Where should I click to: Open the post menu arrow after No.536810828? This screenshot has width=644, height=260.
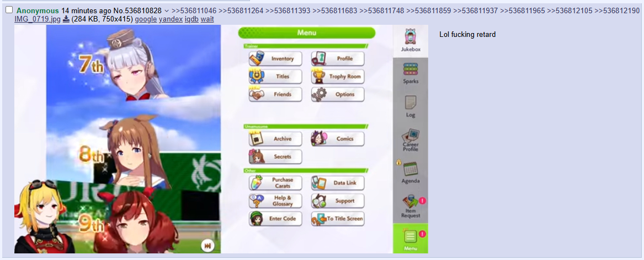click(166, 10)
